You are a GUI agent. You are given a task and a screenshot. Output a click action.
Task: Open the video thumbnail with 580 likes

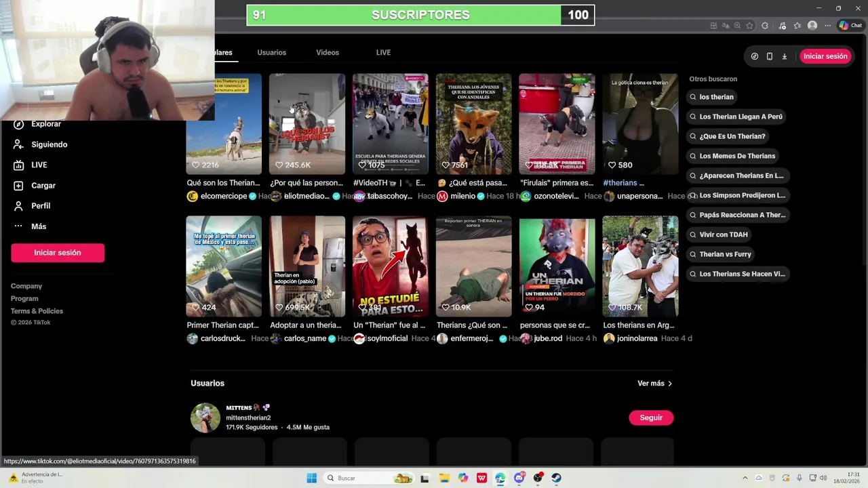pyautogui.click(x=640, y=124)
